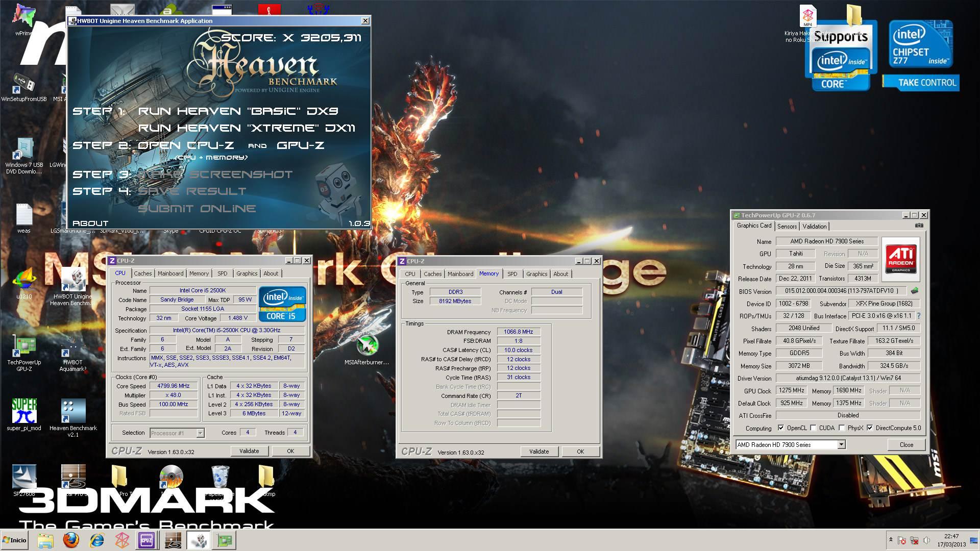
Task: Click Run Heaven "Xtreme" DX11
Action: pyautogui.click(x=246, y=128)
